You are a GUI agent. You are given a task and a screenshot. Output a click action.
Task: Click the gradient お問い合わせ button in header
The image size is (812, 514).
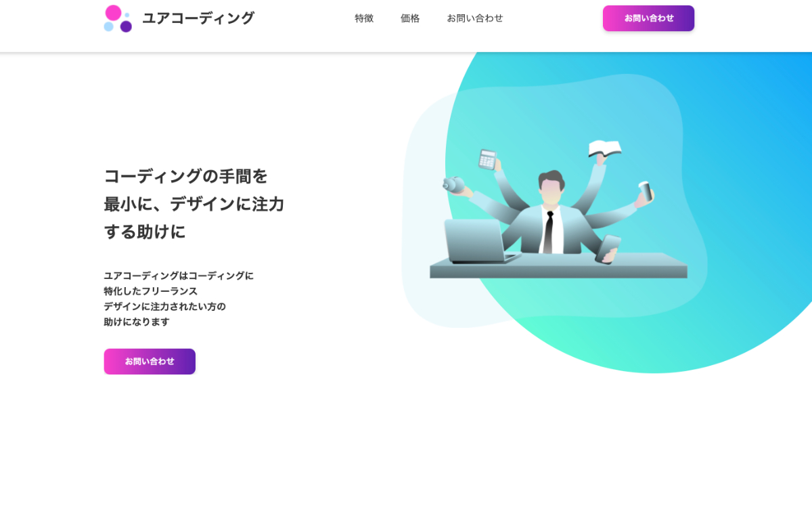point(648,18)
